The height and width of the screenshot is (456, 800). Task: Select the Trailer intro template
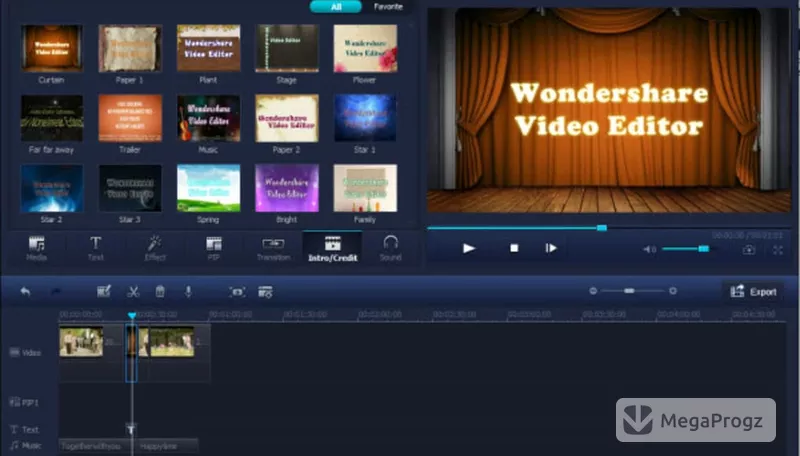pos(130,118)
